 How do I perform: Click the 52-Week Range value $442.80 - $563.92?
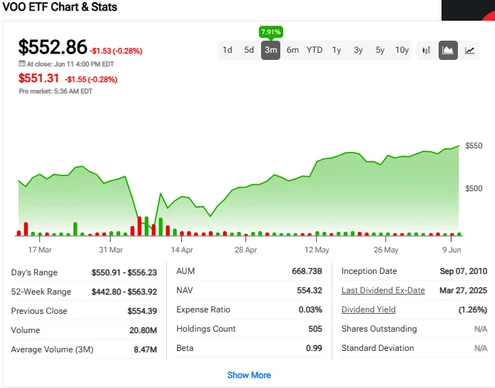point(124,292)
